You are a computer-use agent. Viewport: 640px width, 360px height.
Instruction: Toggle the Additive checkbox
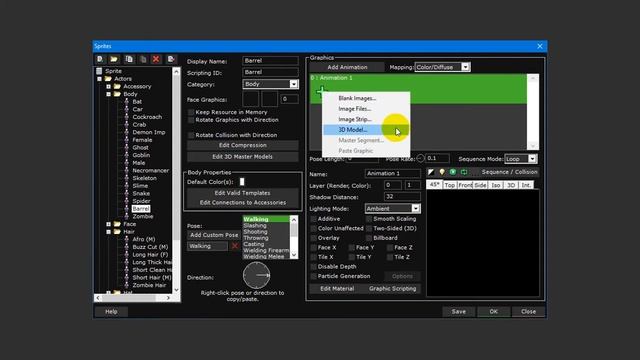313,219
